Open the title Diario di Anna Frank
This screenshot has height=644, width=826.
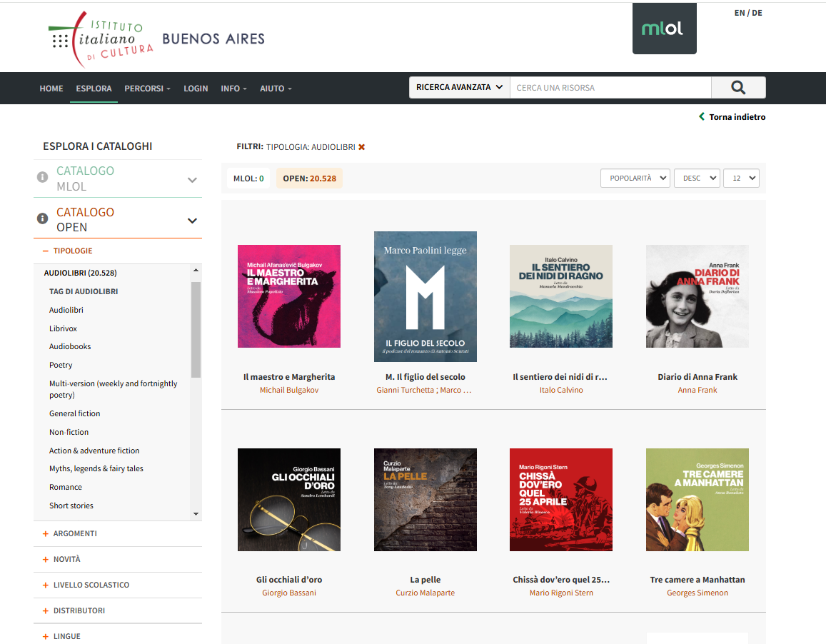tap(697, 377)
